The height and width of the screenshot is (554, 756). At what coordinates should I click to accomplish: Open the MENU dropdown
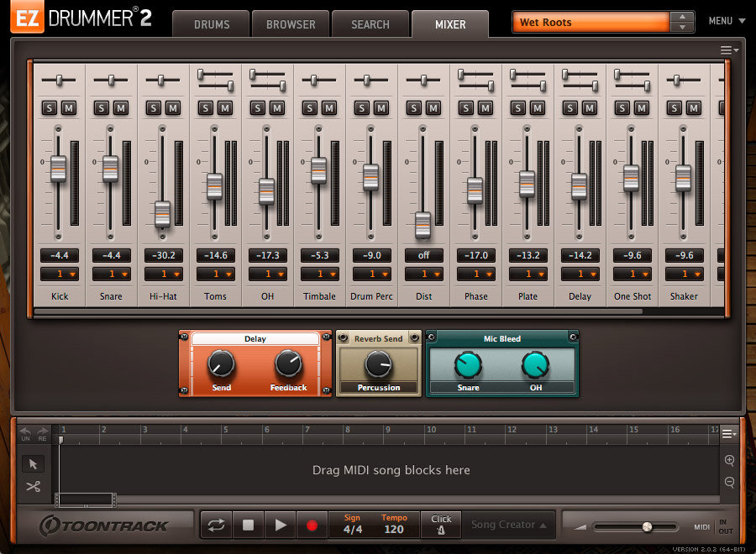(726, 20)
